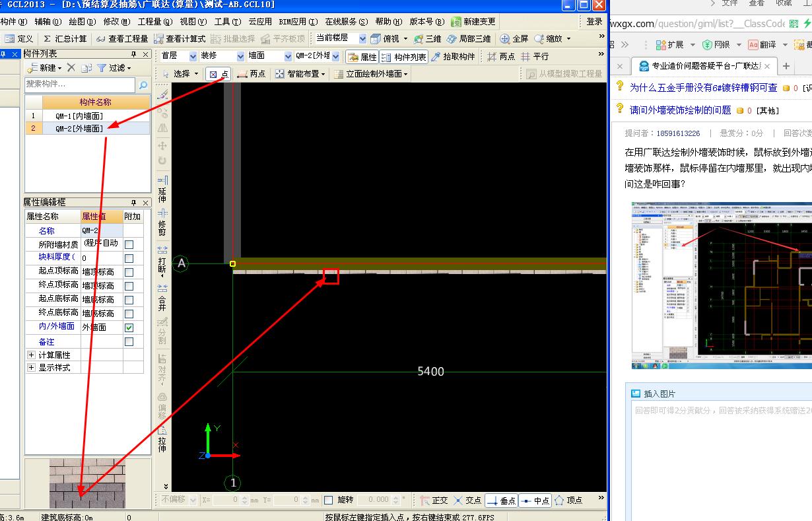Select 打断 break tool
The image size is (812, 521).
(x=162, y=260)
